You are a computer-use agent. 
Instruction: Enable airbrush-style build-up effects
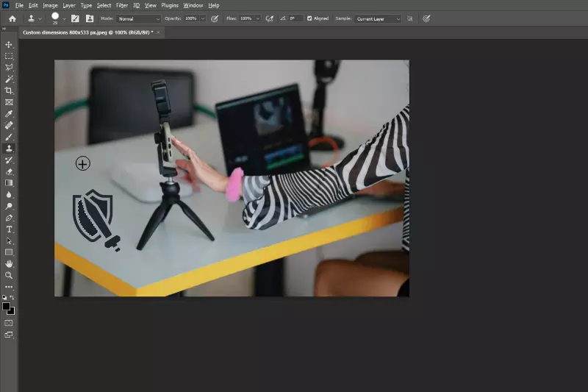click(269, 19)
